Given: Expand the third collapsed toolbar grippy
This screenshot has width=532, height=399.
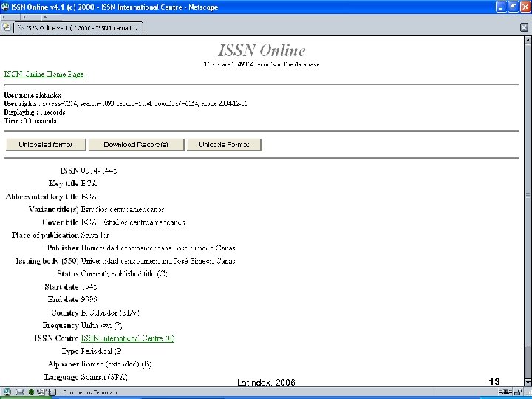Looking at the screenshot, I should [52, 17].
